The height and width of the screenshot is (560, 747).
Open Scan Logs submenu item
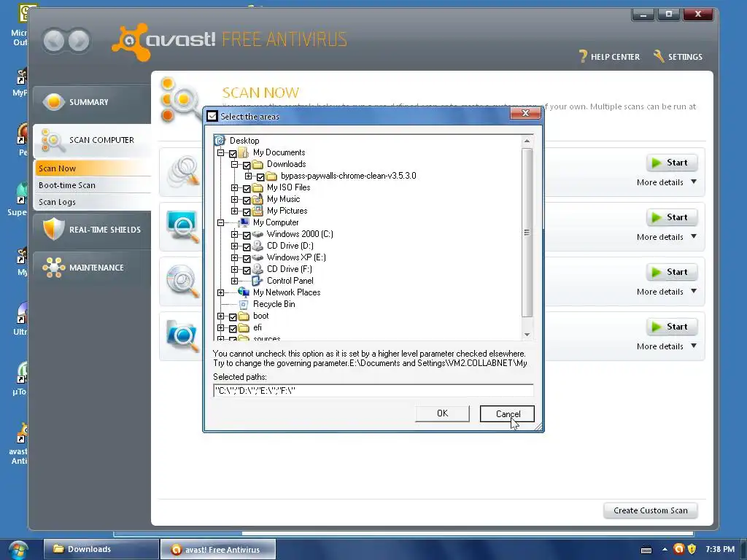pyautogui.click(x=93, y=202)
